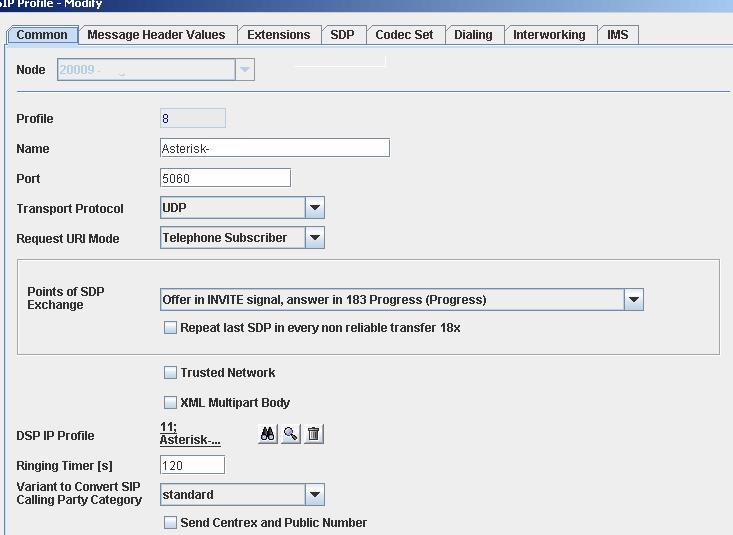Click the trash delete icon for DSP IP Profile
Viewport: 733px width, 535px height.
[314, 434]
